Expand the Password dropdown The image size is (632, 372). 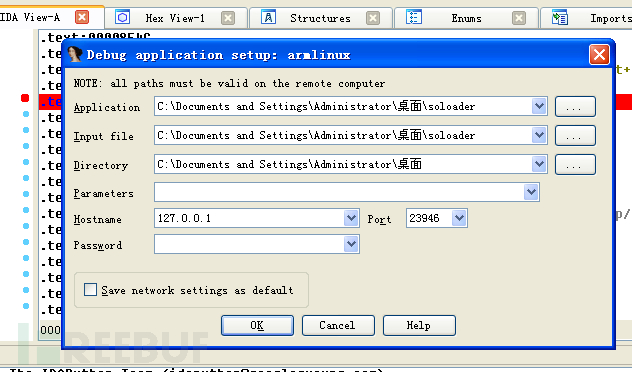click(x=351, y=244)
